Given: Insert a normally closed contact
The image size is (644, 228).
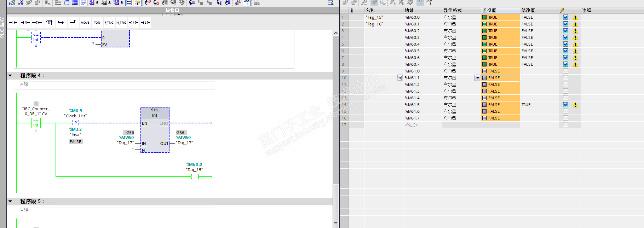Looking at the screenshot, I should pyautogui.click(x=25, y=23).
